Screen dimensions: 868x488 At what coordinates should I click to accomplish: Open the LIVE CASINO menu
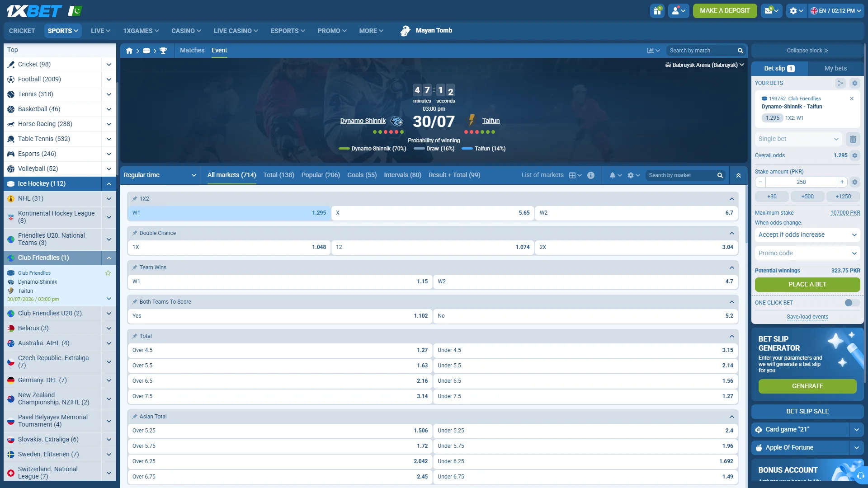236,31
